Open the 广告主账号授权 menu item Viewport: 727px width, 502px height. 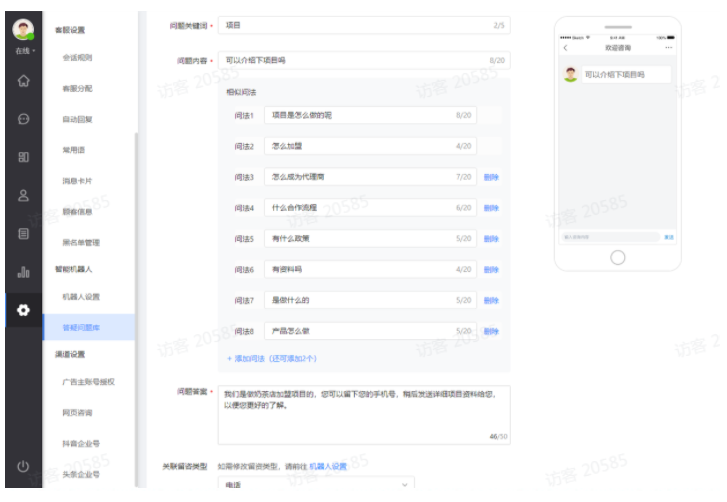pos(89,382)
